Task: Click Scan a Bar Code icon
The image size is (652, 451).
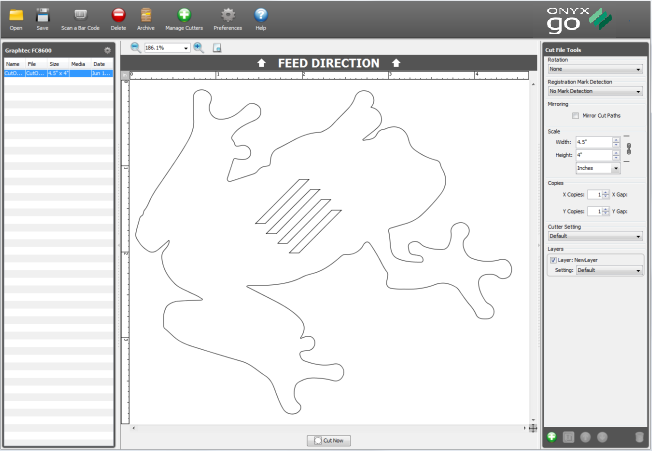Action: 80,15
